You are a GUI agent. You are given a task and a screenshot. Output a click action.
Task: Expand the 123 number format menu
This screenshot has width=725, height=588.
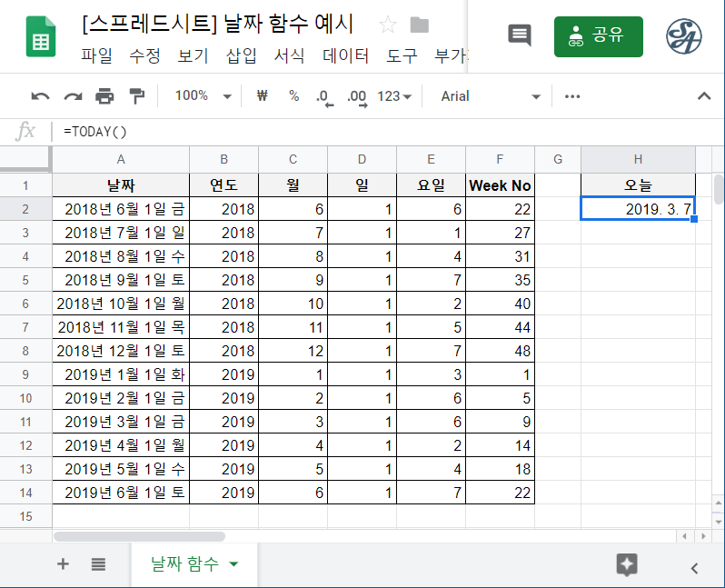pyautogui.click(x=394, y=96)
